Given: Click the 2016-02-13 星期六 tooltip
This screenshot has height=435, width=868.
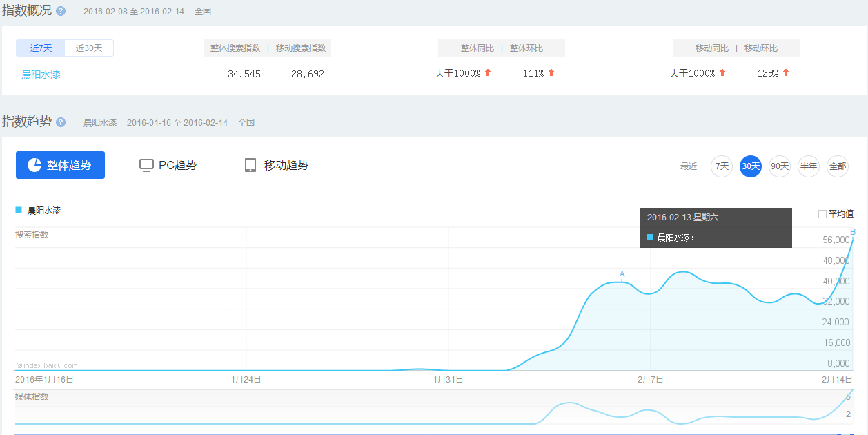Looking at the screenshot, I should 716,227.
